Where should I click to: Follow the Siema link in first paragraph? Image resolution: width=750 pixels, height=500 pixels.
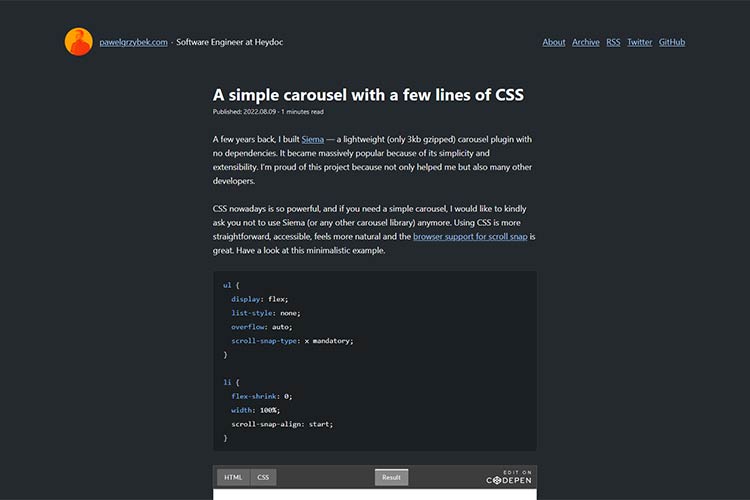click(x=313, y=139)
